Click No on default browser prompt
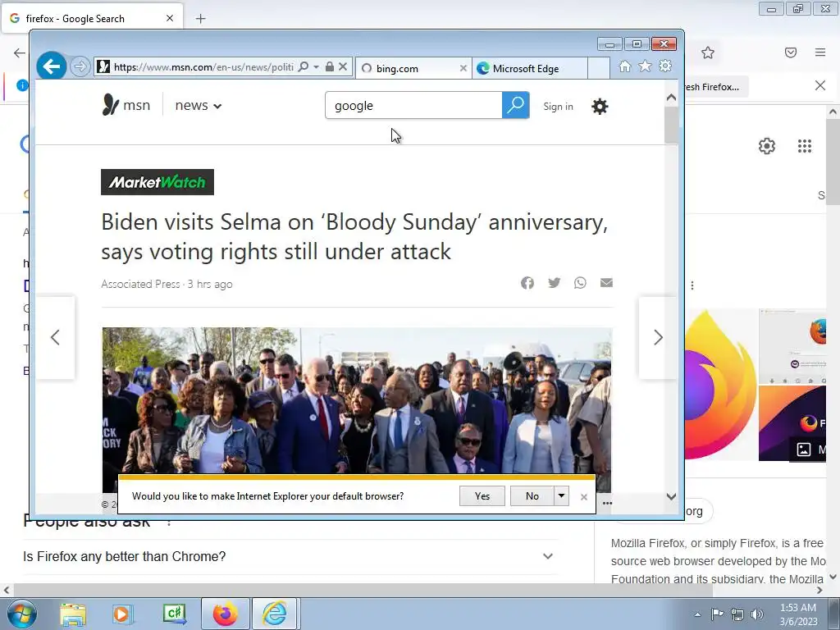 pyautogui.click(x=532, y=496)
